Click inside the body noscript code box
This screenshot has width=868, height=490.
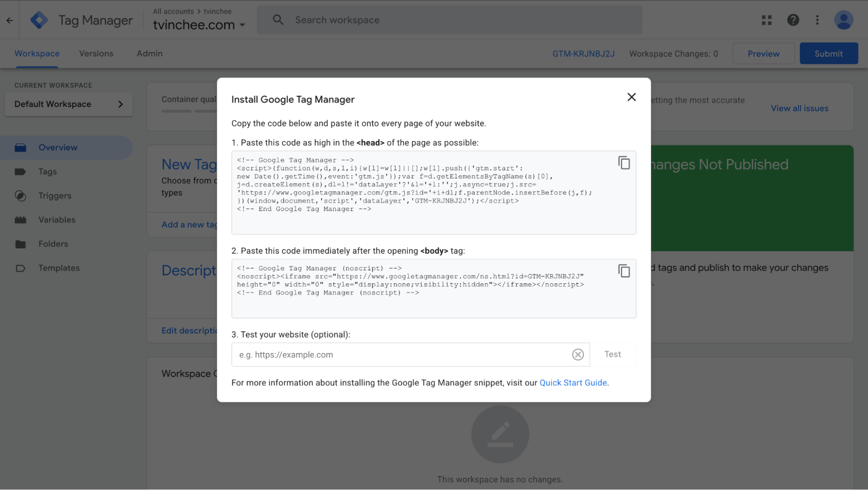434,289
